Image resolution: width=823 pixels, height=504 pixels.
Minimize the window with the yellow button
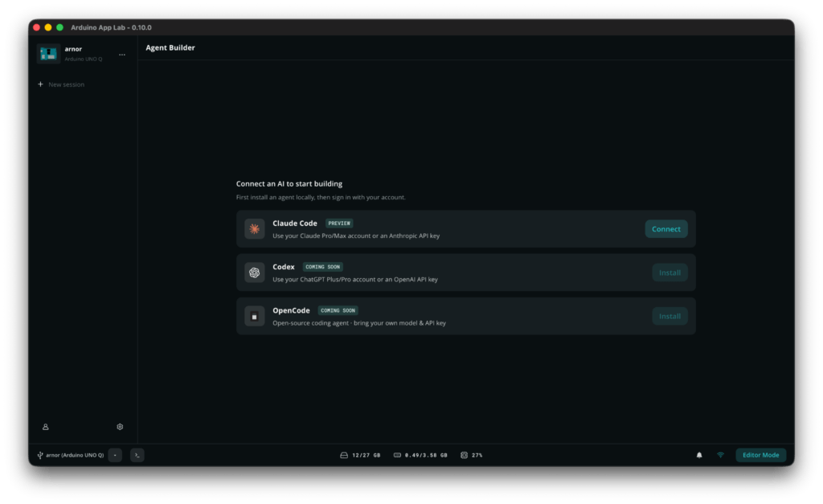pos(48,27)
